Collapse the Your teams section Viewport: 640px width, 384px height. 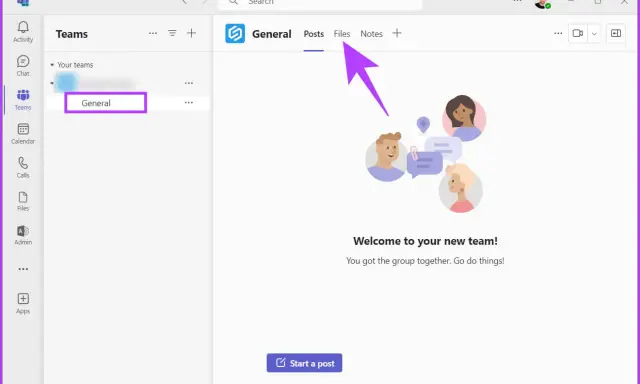click(52, 65)
